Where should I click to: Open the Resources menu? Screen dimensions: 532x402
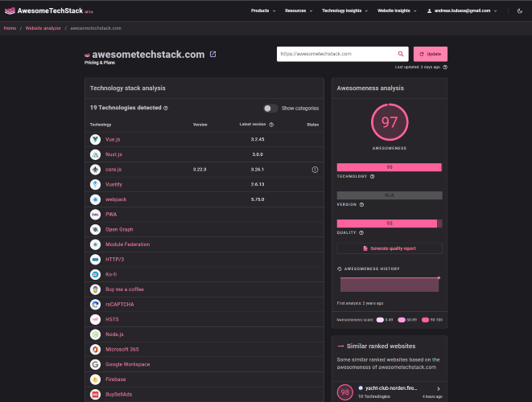(299, 10)
